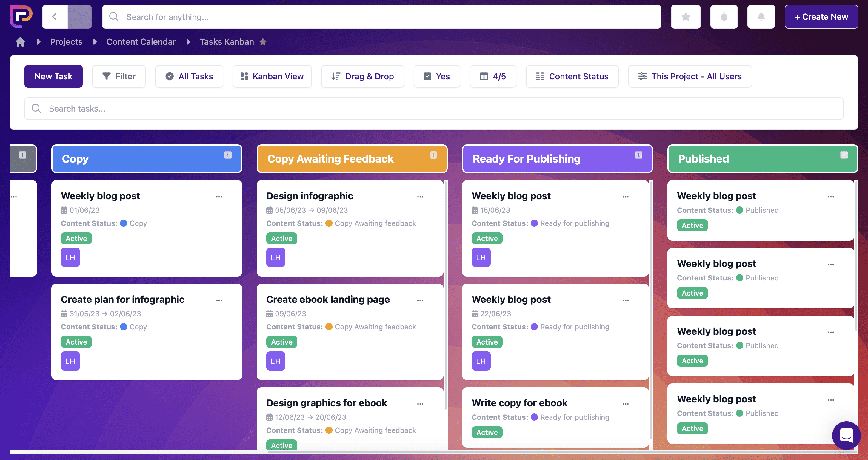This screenshot has height=460, width=868.
Task: Toggle the Yes checkbox option
Action: pos(437,76)
